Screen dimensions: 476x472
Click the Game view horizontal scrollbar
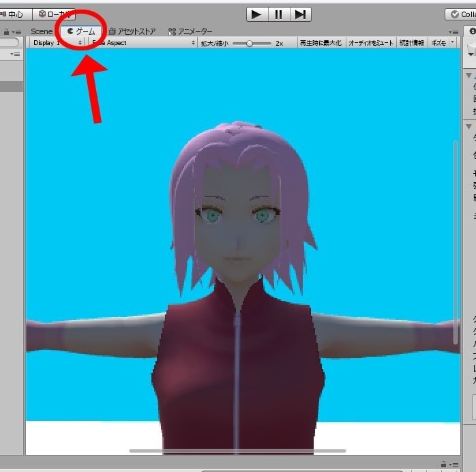pos(237,451)
